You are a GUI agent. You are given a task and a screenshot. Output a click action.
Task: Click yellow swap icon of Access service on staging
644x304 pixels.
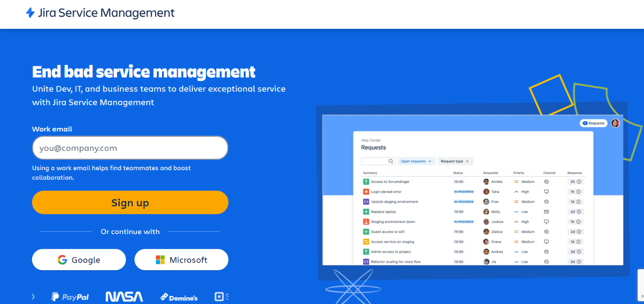coord(366,242)
